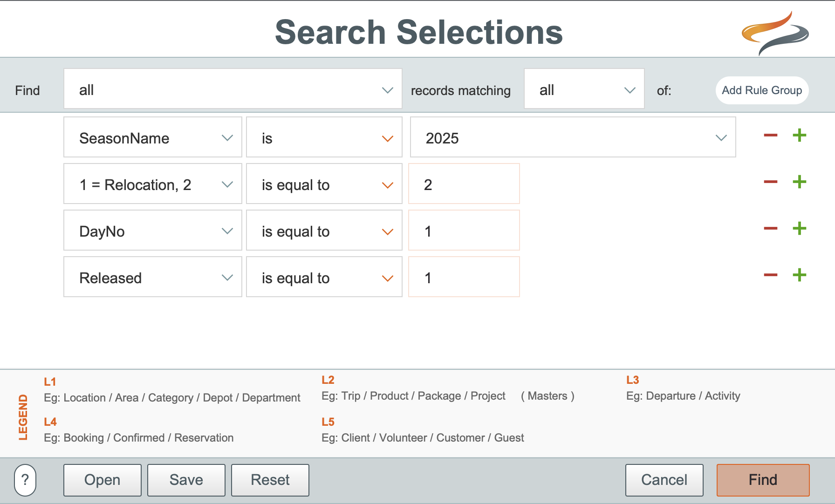
Task: Remove the Relocation rule with minus icon
Action: coord(771,182)
